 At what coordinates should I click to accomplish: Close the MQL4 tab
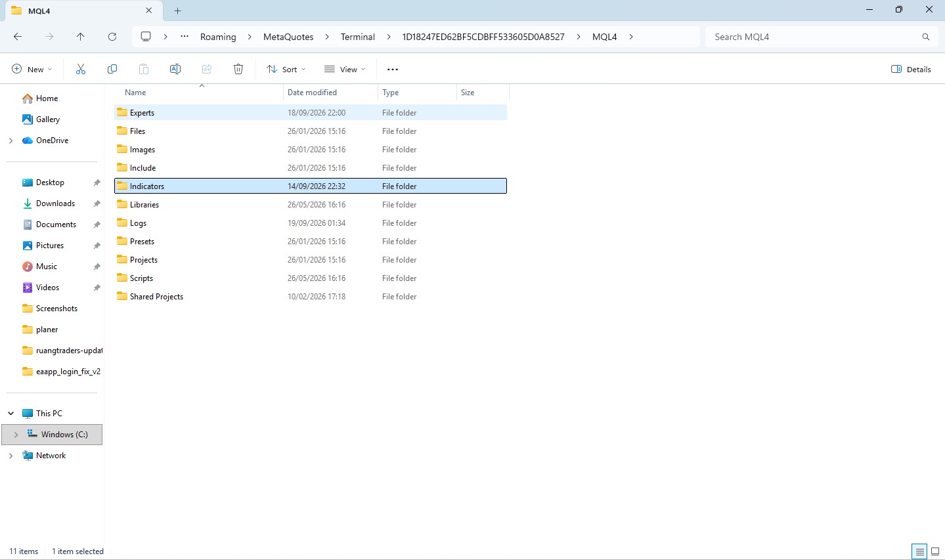point(149,11)
